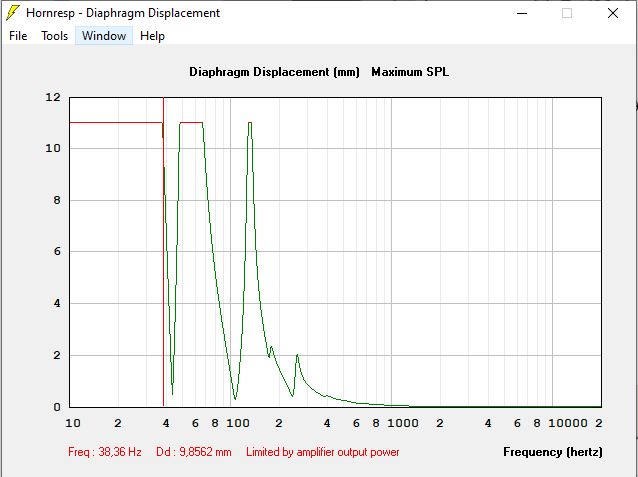Click the maximize button in title bar

coord(567,13)
